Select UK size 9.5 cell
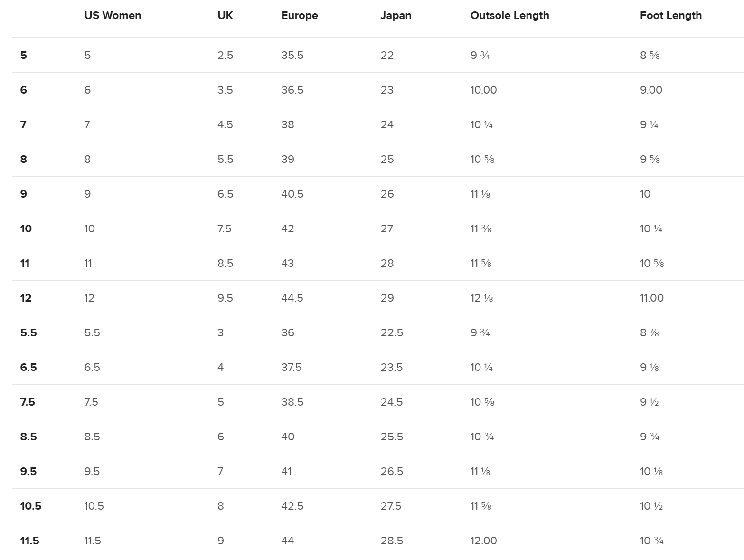The width and height of the screenshot is (744, 560). 225,298
